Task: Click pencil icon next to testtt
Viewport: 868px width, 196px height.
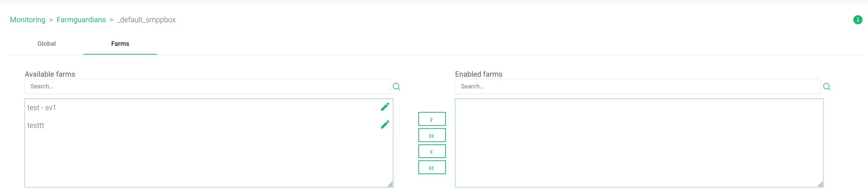Action: tap(385, 125)
